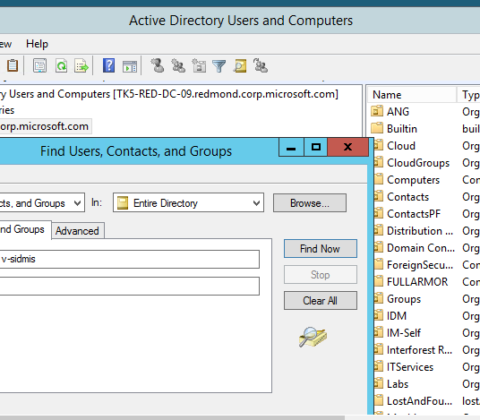Viewport: 480px width, 420px height.
Task: Click Add to group toolbar icon
Action: [260, 66]
